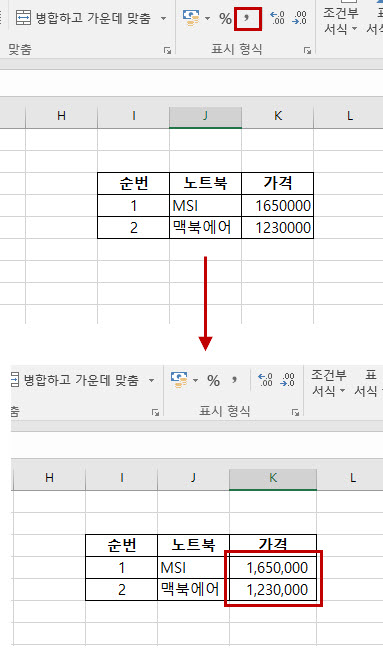Click 병합하고 가운데 맞춤 button in upper screenshot
Screen dimensions: 383x662
coord(84,18)
